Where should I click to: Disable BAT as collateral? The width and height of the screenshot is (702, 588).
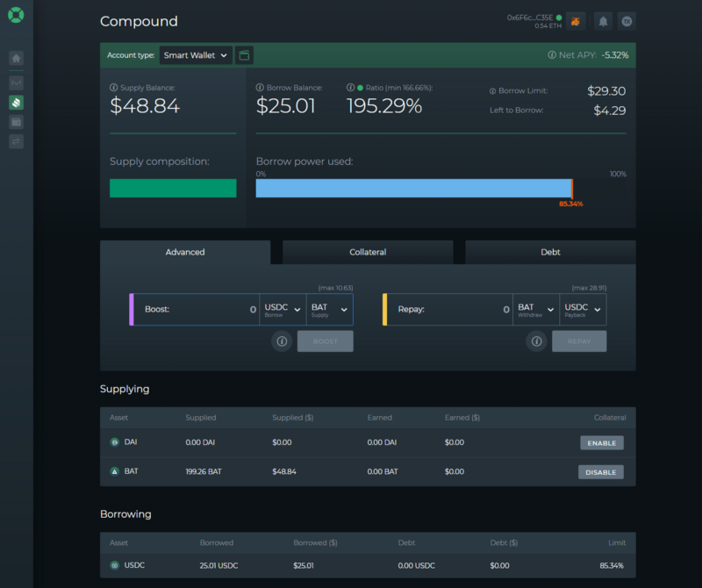(601, 472)
